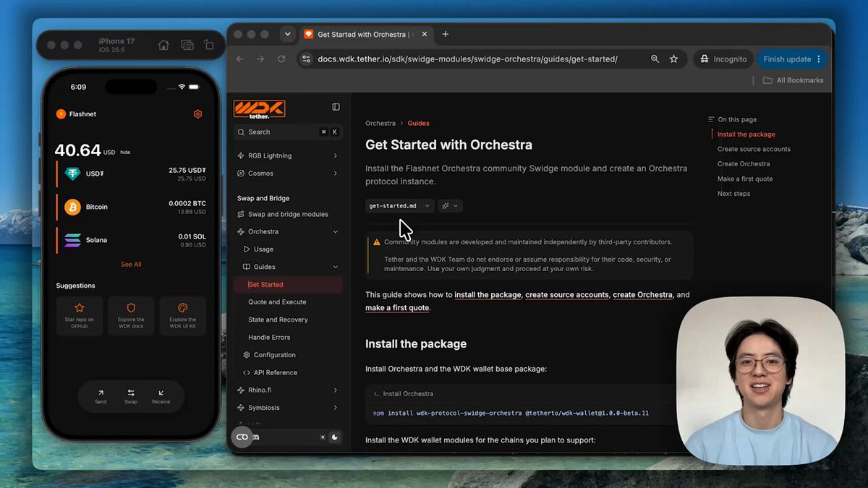Tap the Swap arrows in wallet
The image size is (868, 488).
tap(131, 393)
